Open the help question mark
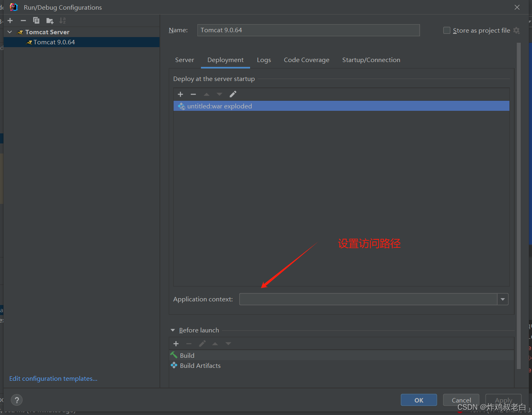 tap(17, 400)
